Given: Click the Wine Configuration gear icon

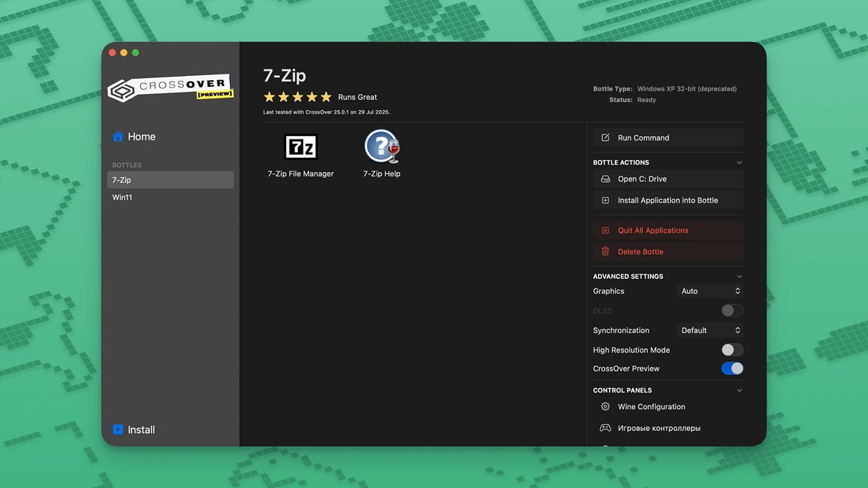Looking at the screenshot, I should pyautogui.click(x=605, y=407).
